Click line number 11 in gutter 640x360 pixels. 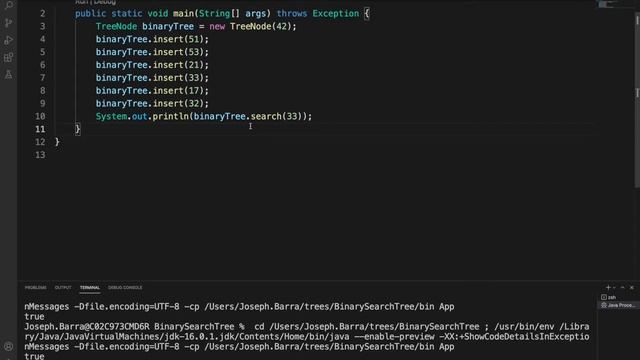pos(40,129)
